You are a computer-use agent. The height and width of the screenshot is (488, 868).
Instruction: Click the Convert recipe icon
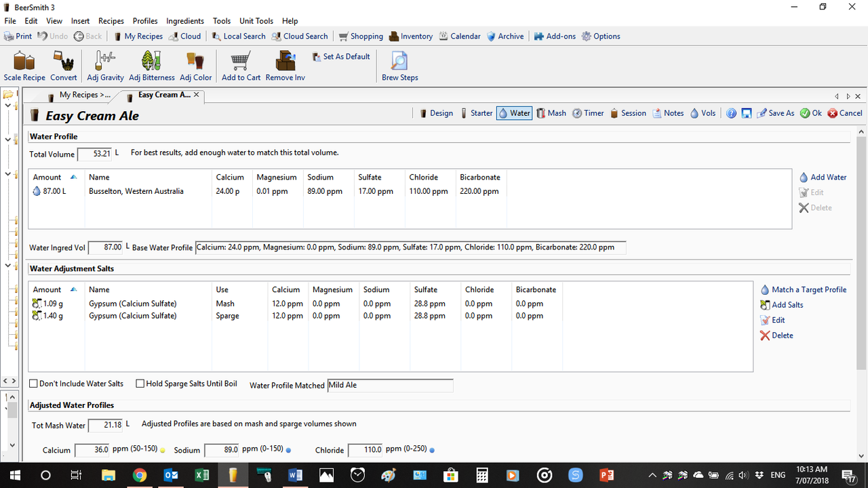tap(64, 66)
